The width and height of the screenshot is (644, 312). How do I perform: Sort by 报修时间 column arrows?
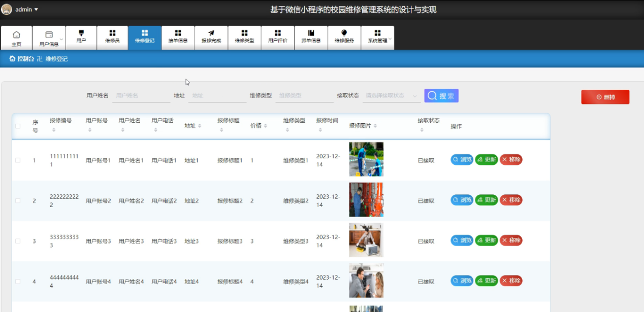click(x=320, y=130)
